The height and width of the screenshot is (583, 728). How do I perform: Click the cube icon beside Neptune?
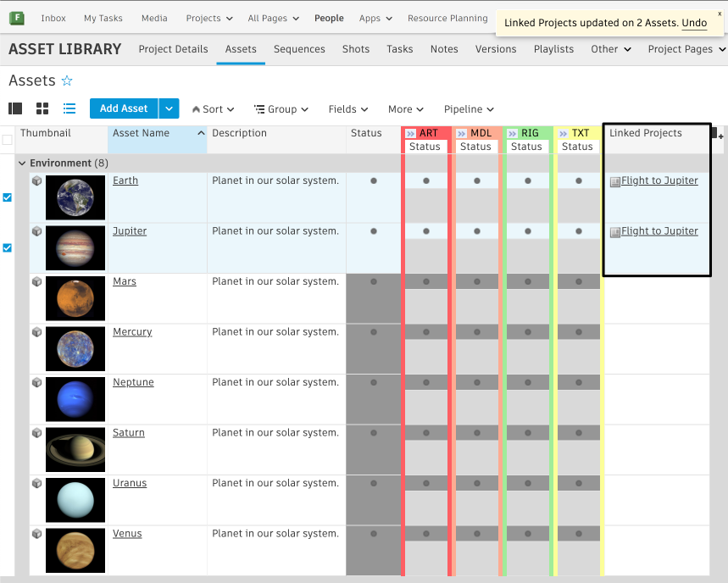click(36, 382)
